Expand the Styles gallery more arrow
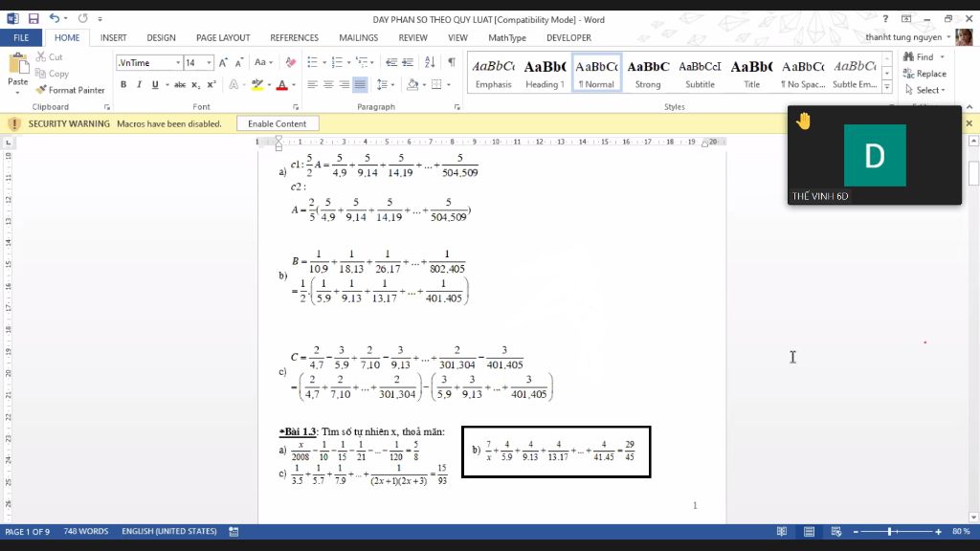 point(887,87)
